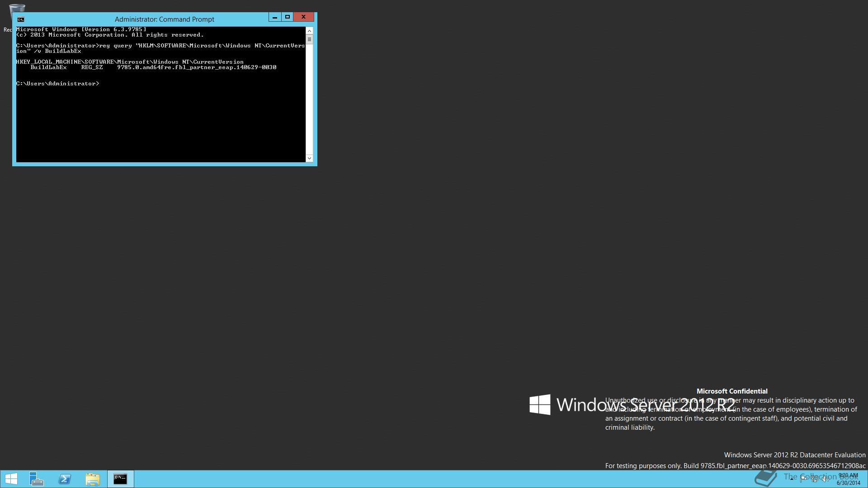Image resolution: width=868 pixels, height=488 pixels.
Task: Launch Server Manager from the taskbar
Action: click(x=37, y=479)
